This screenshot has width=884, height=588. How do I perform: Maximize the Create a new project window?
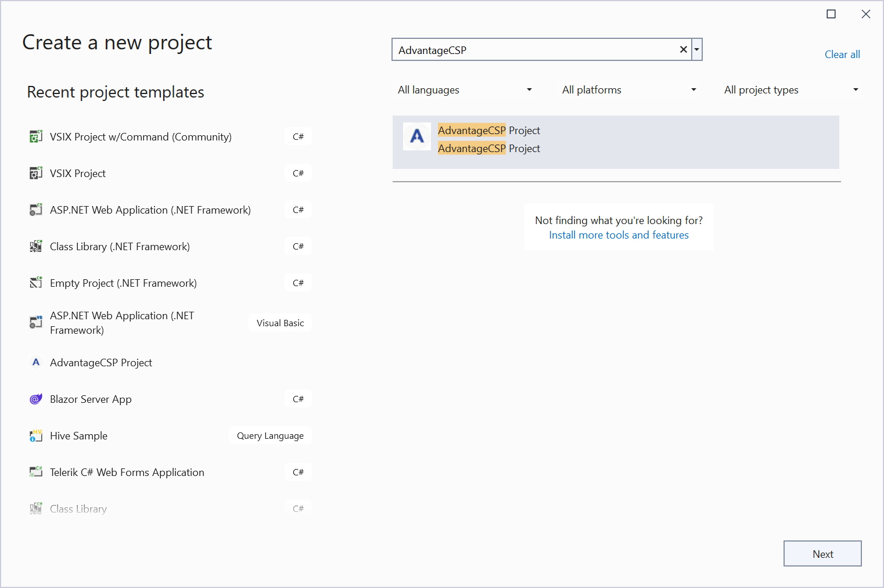click(831, 14)
